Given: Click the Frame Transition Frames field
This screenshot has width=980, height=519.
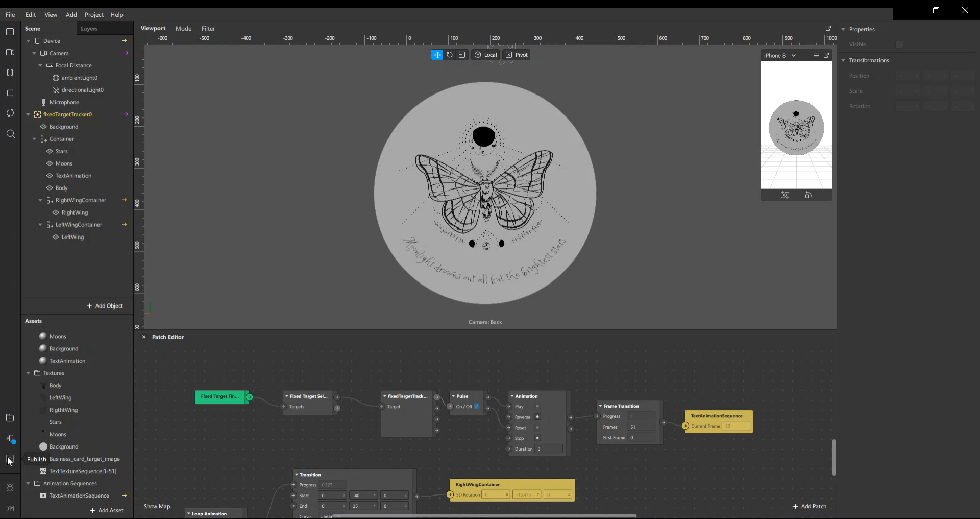Looking at the screenshot, I should [x=641, y=427].
